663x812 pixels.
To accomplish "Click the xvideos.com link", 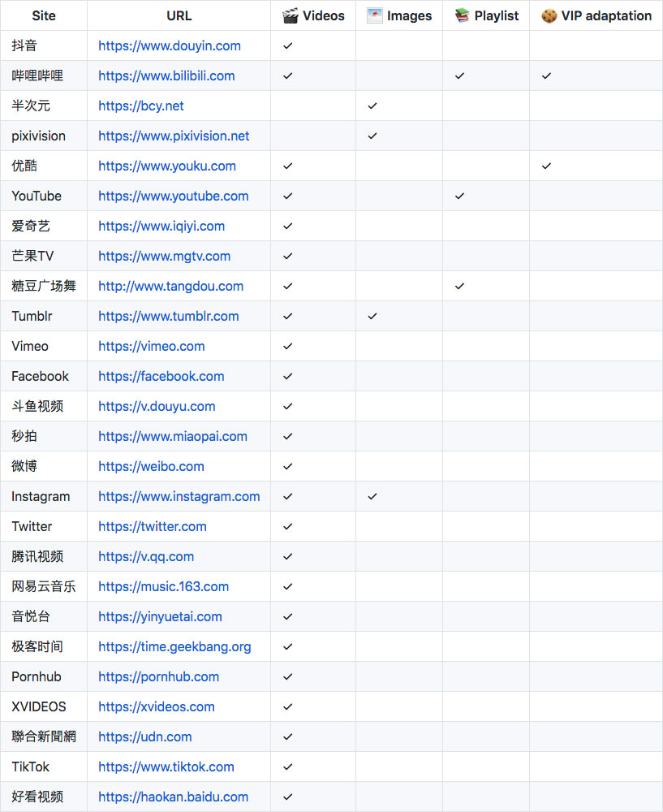I will (x=157, y=706).
